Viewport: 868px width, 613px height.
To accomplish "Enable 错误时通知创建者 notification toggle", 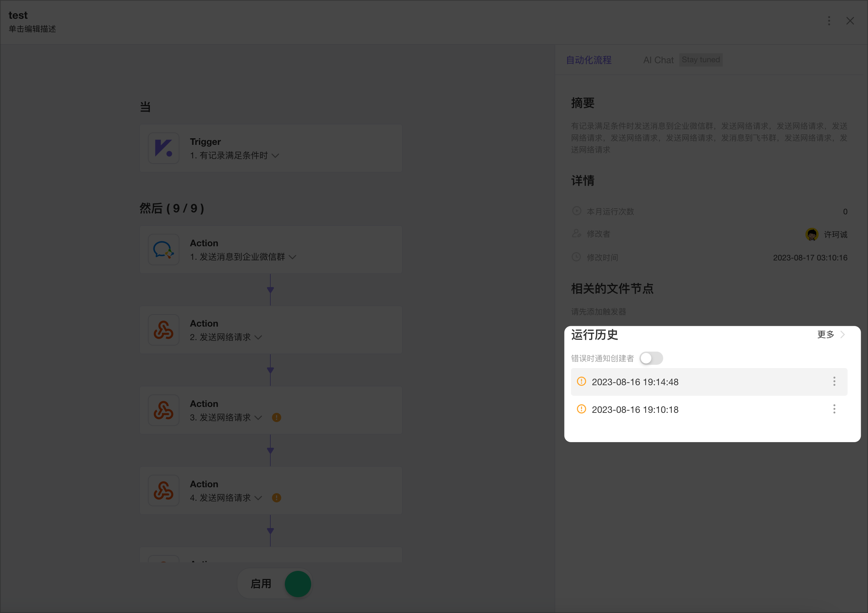I will pos(651,358).
